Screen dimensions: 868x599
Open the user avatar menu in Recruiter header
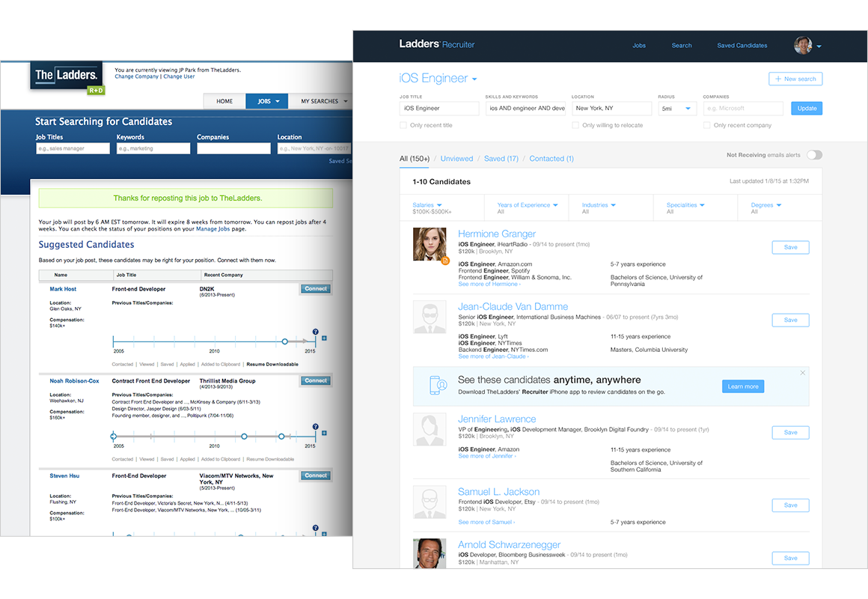807,46
